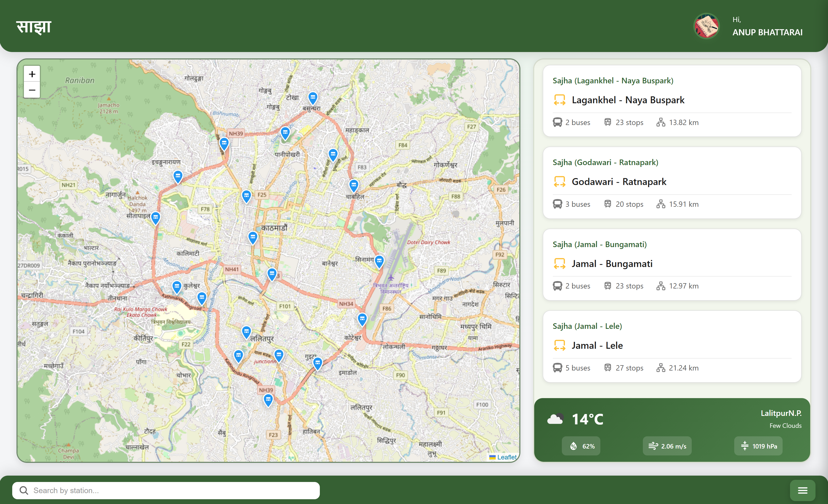The height and width of the screenshot is (504, 828).
Task: Click the search magnifier icon in the search bar
Action: pyautogui.click(x=24, y=490)
